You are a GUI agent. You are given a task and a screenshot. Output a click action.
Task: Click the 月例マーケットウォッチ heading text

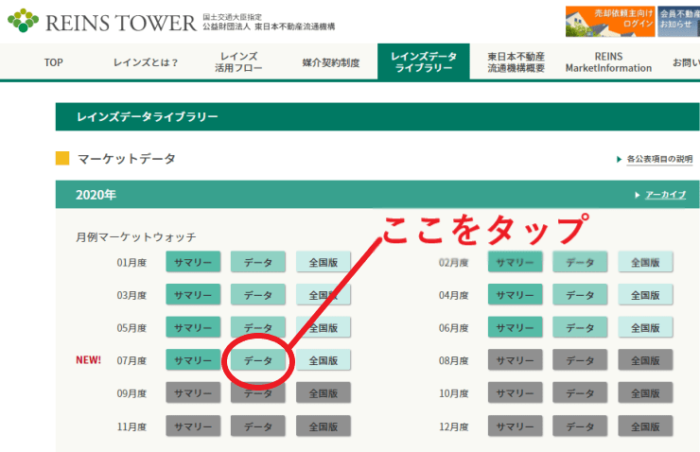tap(136, 237)
